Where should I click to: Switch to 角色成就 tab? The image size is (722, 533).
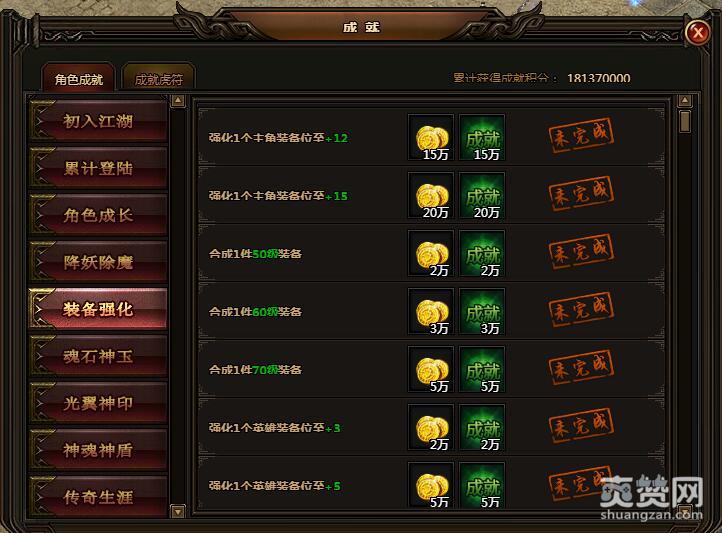point(78,77)
